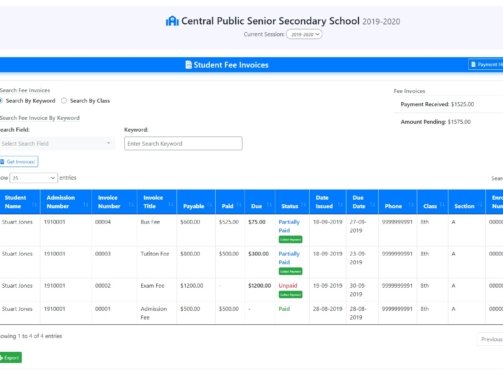Click the Showing 1 to 4 entries text

(x=31, y=336)
